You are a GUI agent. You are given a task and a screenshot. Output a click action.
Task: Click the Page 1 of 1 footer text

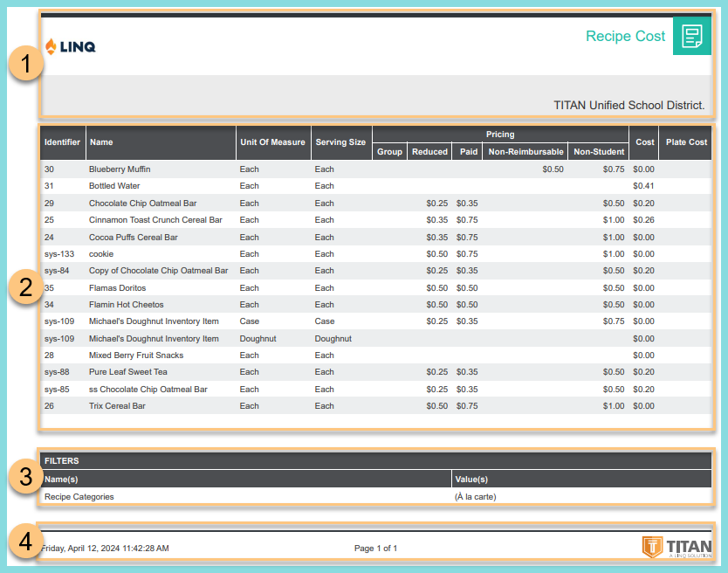375,549
